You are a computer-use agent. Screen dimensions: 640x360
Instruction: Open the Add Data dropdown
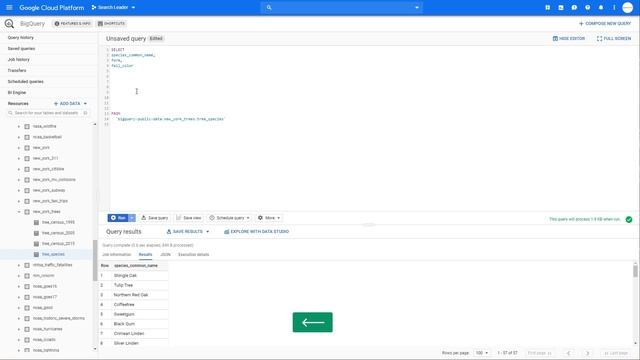(70, 104)
